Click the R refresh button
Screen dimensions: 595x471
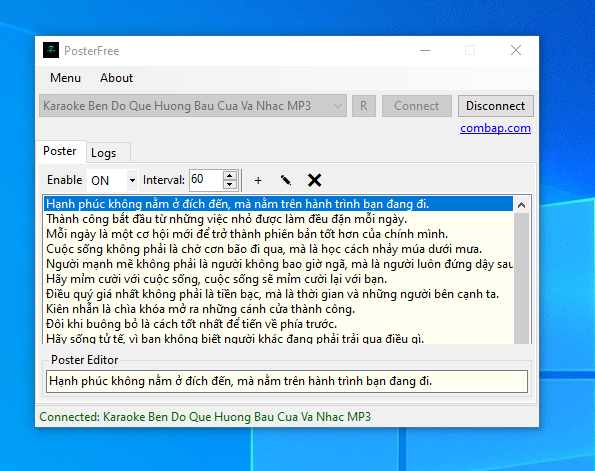coord(364,106)
